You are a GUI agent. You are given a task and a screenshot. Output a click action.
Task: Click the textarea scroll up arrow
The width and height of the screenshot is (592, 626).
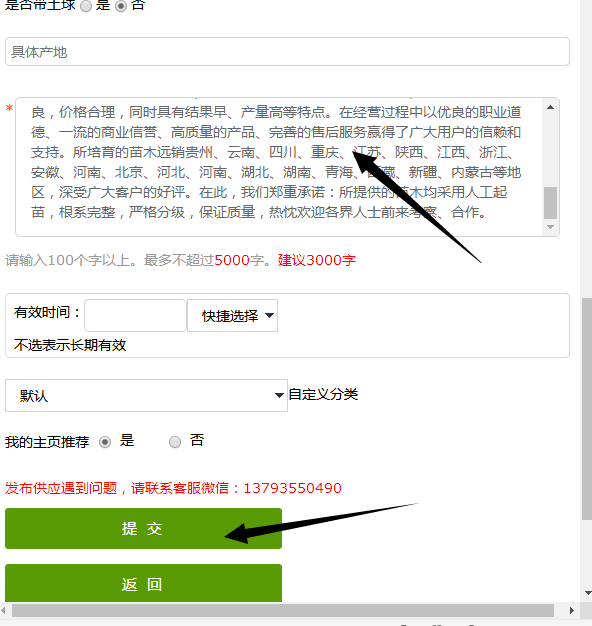[550, 107]
